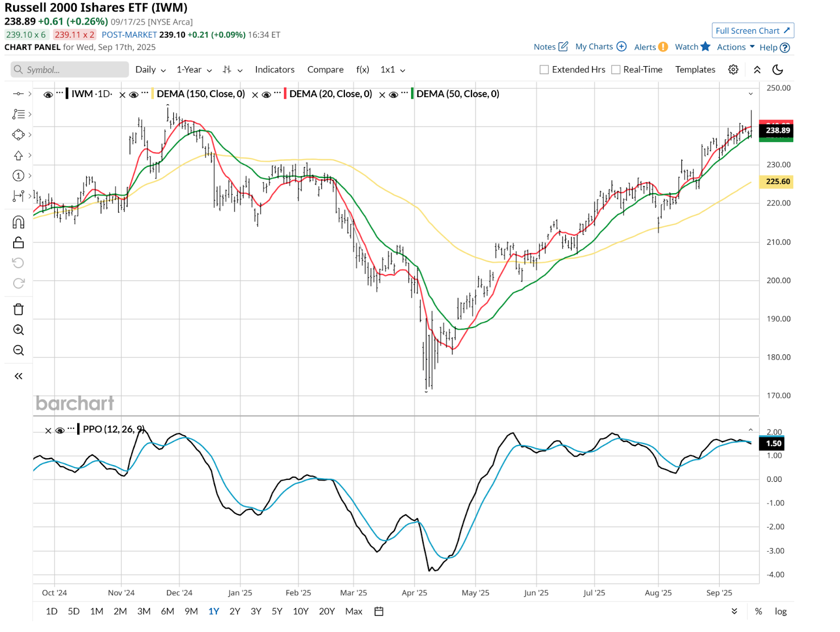840x632 pixels.
Task: Toggle magnet snap mode
Action: [x=18, y=222]
